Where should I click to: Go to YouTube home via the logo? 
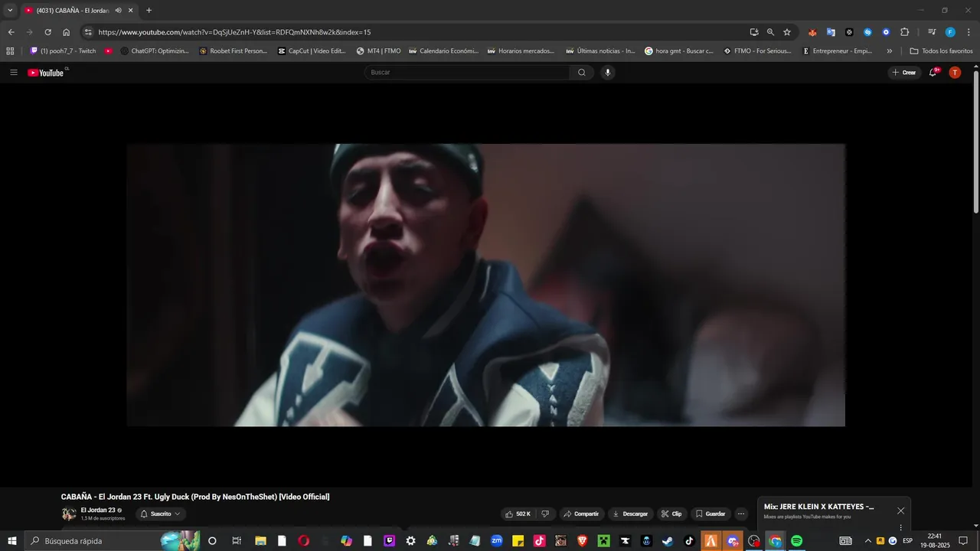click(46, 73)
